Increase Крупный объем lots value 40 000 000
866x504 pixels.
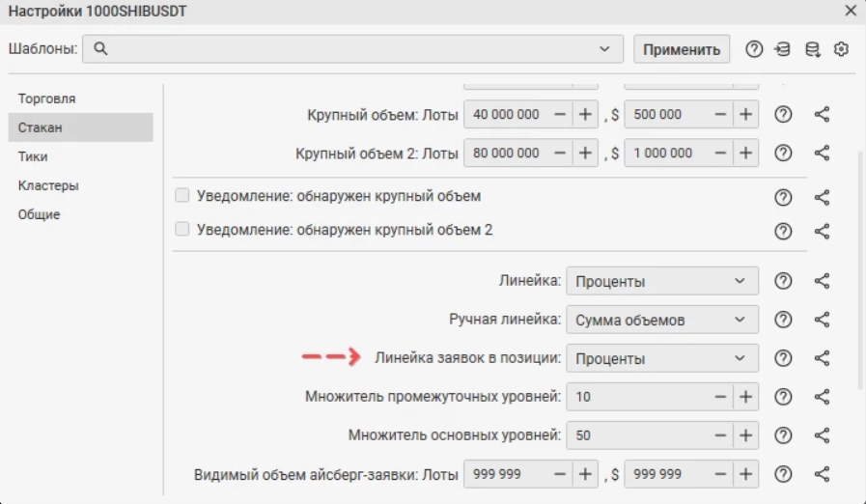coord(585,114)
